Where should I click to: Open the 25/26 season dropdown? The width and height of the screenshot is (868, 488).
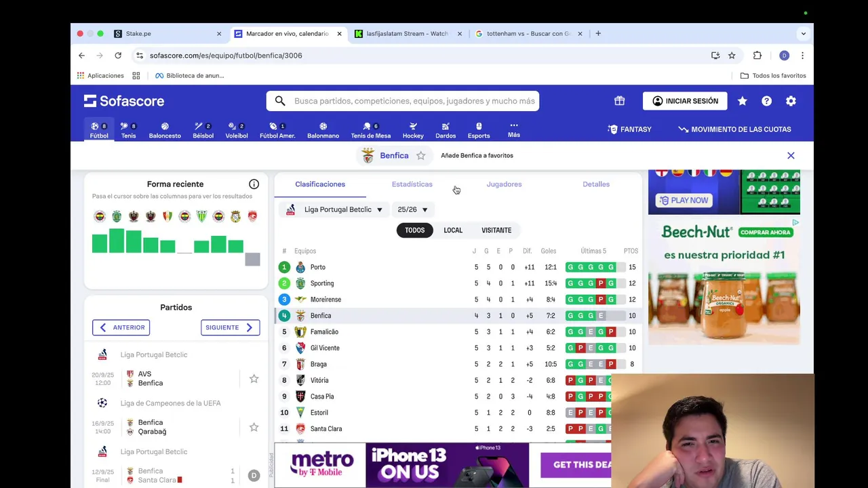pyautogui.click(x=413, y=209)
